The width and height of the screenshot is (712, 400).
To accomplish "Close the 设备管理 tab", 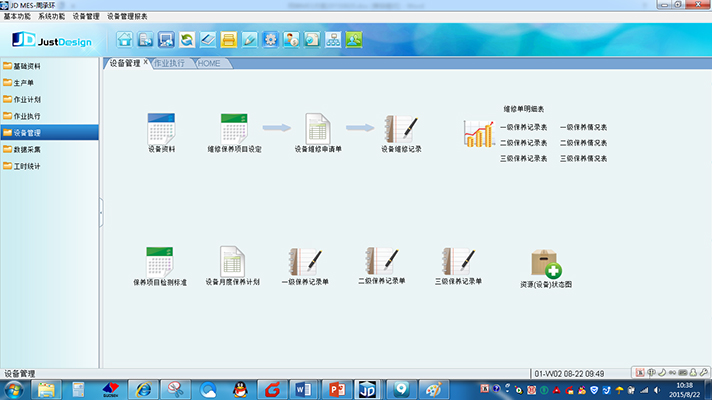I will [146, 62].
